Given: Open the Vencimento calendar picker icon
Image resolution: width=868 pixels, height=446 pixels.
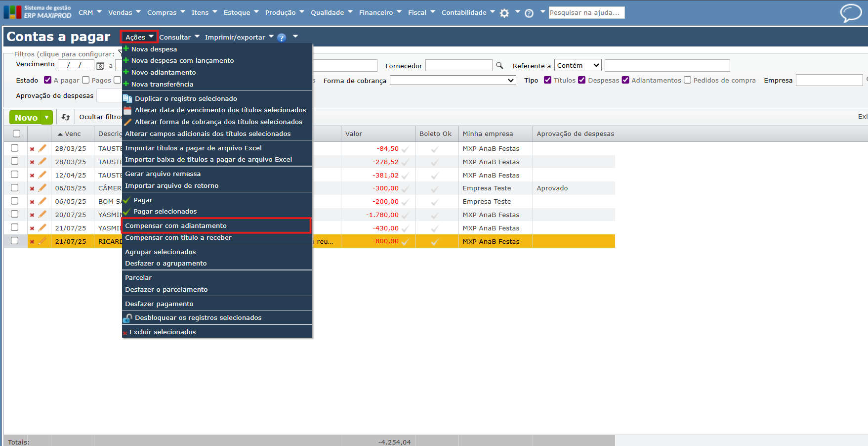Looking at the screenshot, I should [100, 66].
